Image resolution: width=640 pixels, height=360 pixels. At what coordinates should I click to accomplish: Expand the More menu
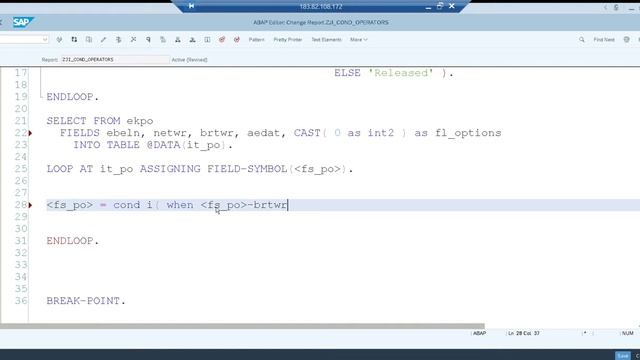coord(359,40)
